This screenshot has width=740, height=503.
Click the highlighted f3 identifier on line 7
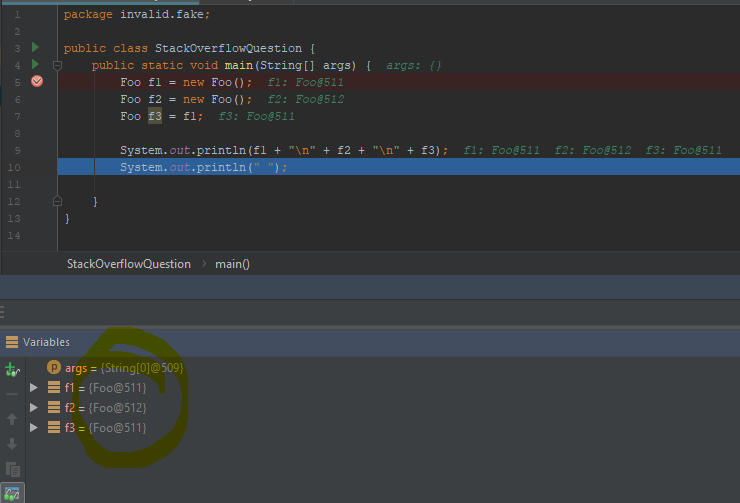pyautogui.click(x=155, y=116)
